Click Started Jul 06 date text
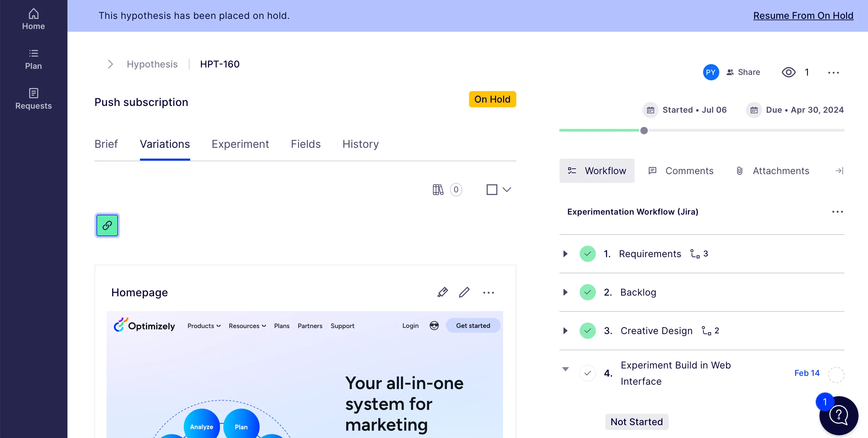This screenshot has height=438, width=868. pyautogui.click(x=694, y=110)
